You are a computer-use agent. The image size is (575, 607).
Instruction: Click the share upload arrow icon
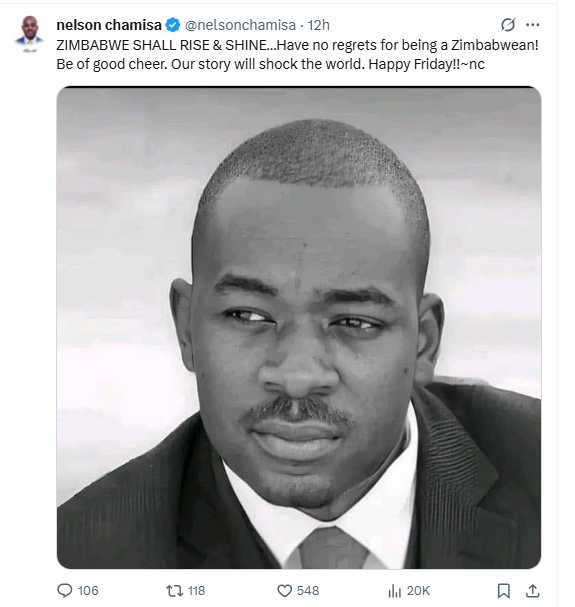coord(532,591)
